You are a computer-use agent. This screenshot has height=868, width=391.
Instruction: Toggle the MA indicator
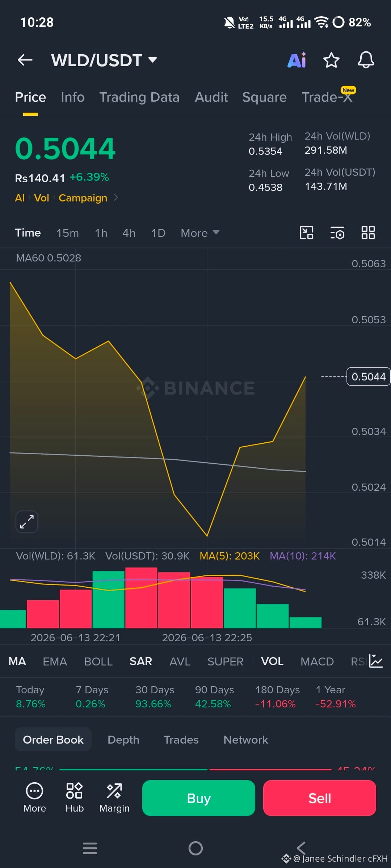(17, 661)
